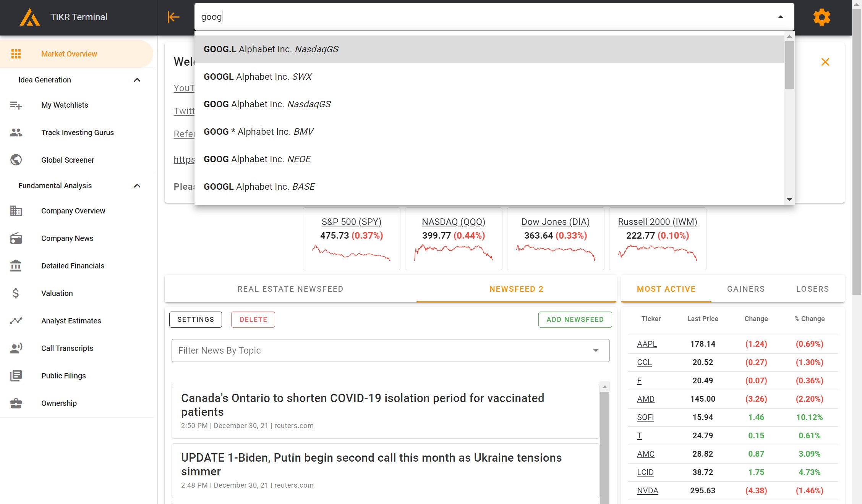Open the S&P 500 (SPY) link
This screenshot has height=504, width=862.
click(352, 222)
